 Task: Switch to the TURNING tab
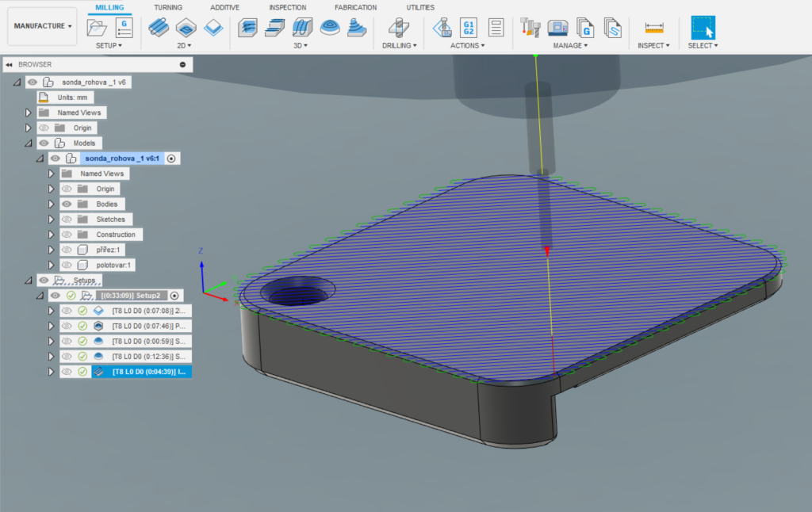167,7
